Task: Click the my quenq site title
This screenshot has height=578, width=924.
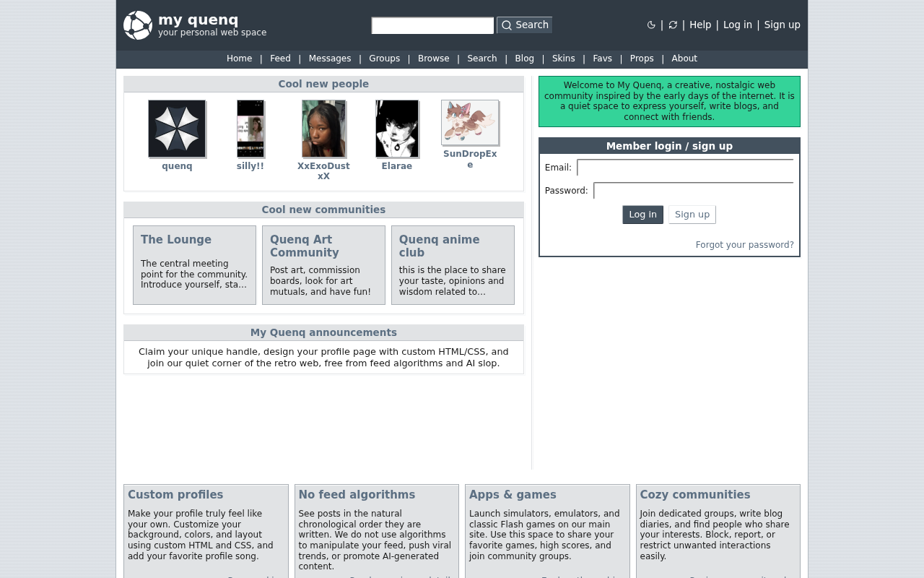Action: click(x=198, y=20)
